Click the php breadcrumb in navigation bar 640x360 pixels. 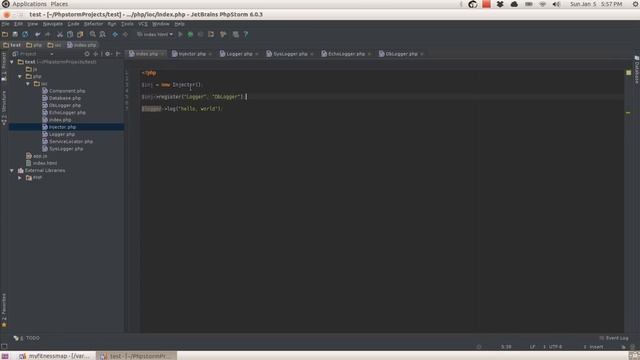coord(34,45)
